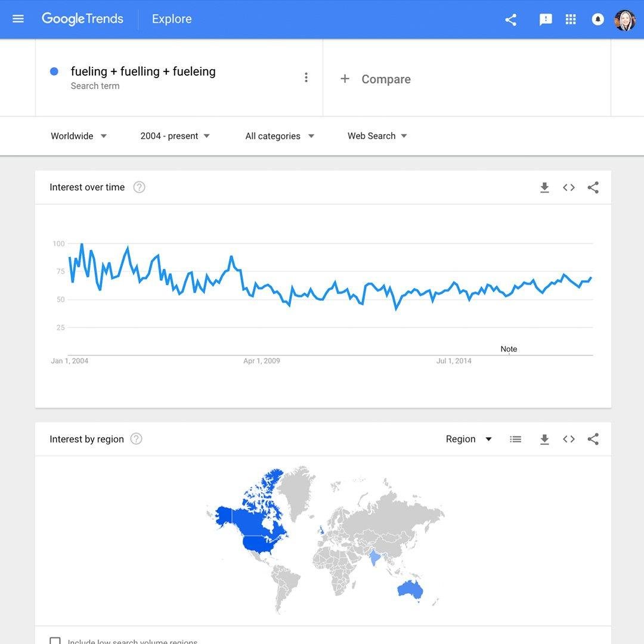Open the Trends navigation menu

point(18,18)
